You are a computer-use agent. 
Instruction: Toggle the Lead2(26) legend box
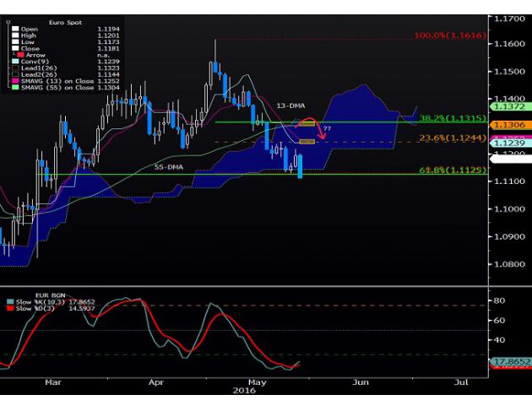click(14, 75)
